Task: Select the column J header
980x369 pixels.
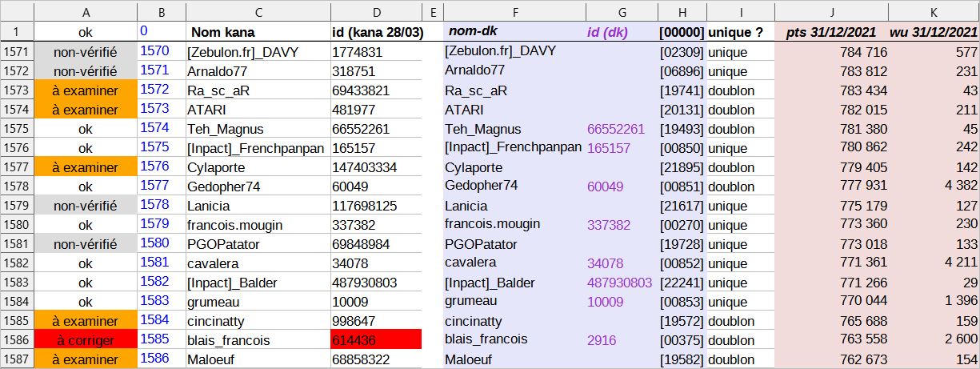Action: pyautogui.click(x=832, y=12)
